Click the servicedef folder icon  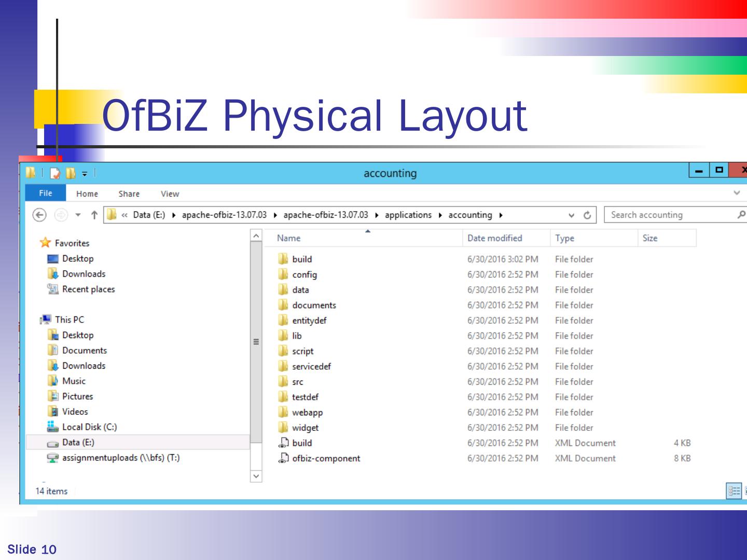point(283,366)
